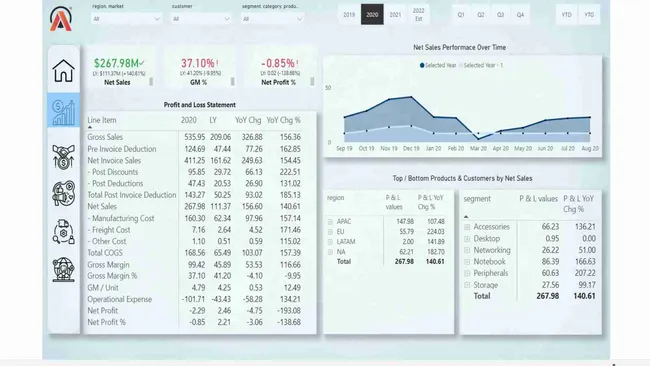Viewport: 650px width, 366px height.
Task: Expand the Storage segment row
Action: [x=467, y=285]
